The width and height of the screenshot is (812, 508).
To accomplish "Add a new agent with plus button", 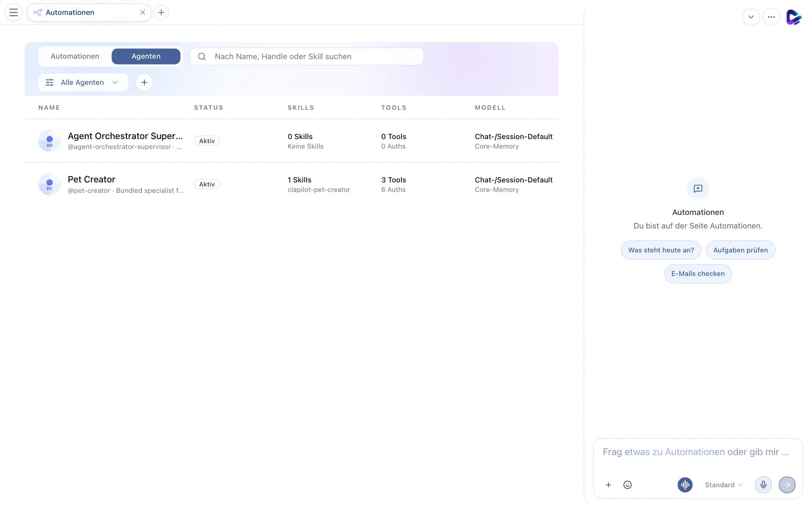I will click(144, 82).
